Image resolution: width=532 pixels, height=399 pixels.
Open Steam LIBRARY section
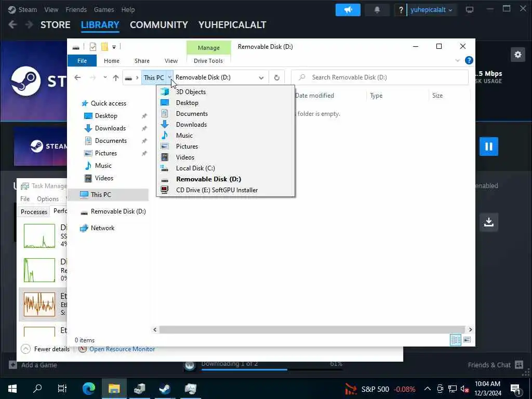point(100,25)
